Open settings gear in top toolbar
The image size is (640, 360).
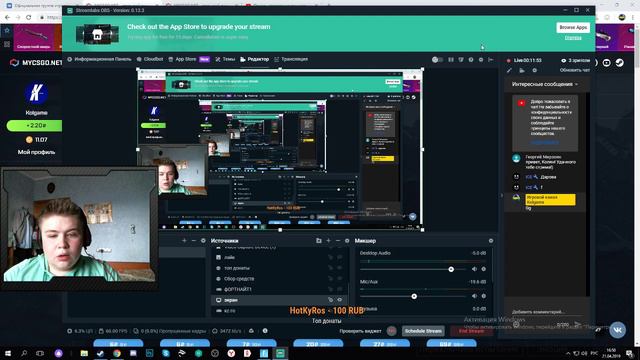481,60
